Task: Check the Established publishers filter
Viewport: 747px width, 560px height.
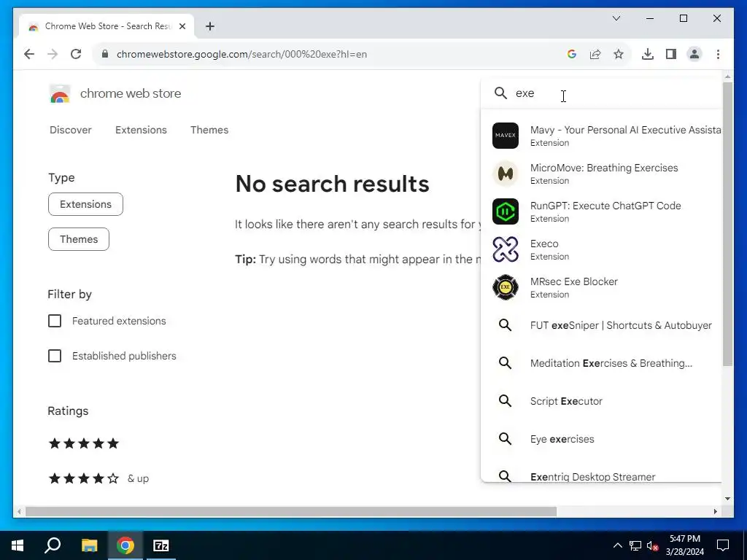Action: pos(55,356)
